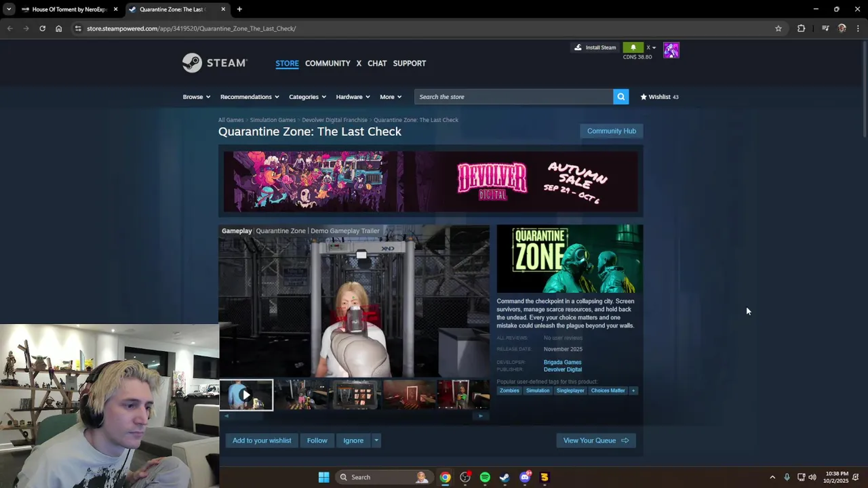The height and width of the screenshot is (488, 868).
Task: Click the Steam logo in the header
Action: [215, 63]
